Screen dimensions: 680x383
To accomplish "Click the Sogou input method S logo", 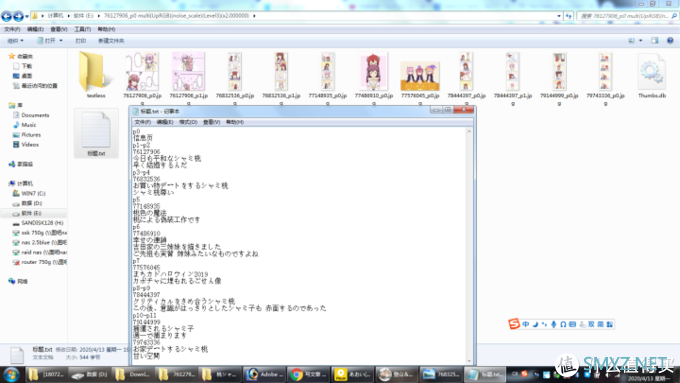I will [514, 324].
